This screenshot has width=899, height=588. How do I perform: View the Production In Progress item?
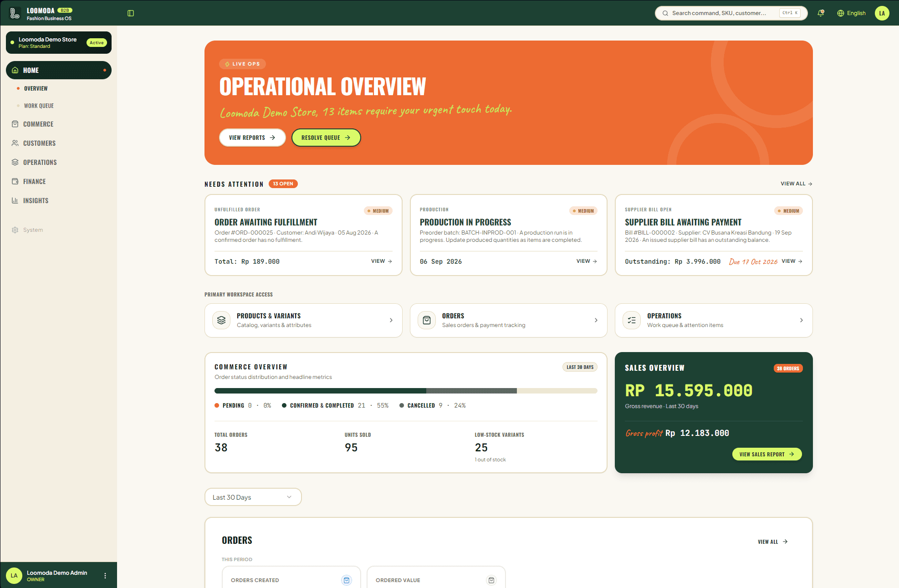[587, 261]
